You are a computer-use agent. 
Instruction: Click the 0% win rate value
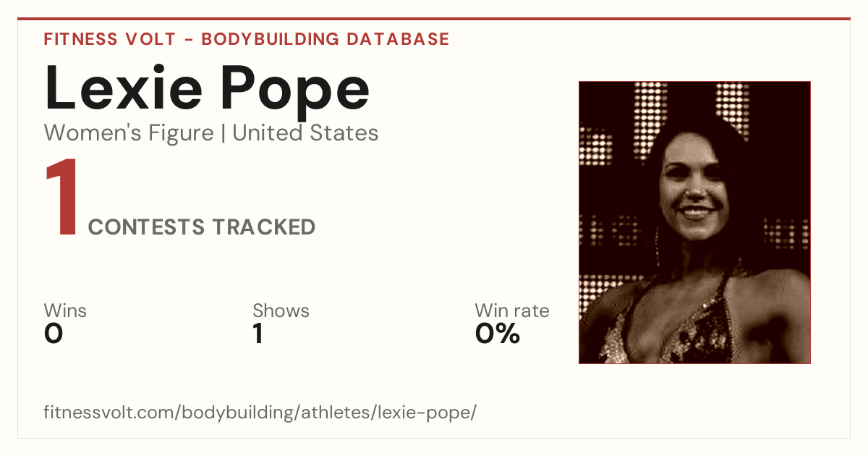click(498, 334)
